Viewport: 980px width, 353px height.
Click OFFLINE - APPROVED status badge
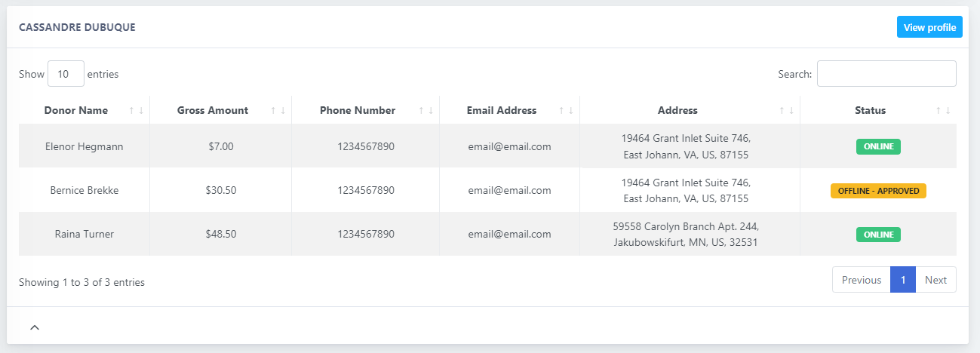point(878,191)
